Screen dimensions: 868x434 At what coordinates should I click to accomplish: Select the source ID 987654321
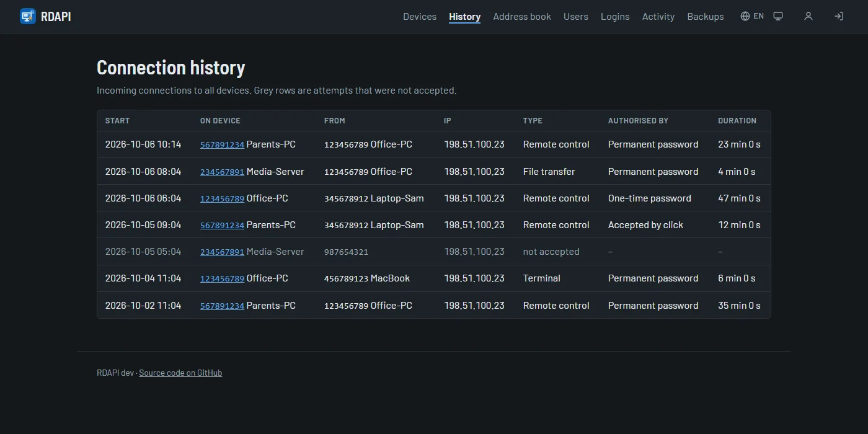[346, 252]
